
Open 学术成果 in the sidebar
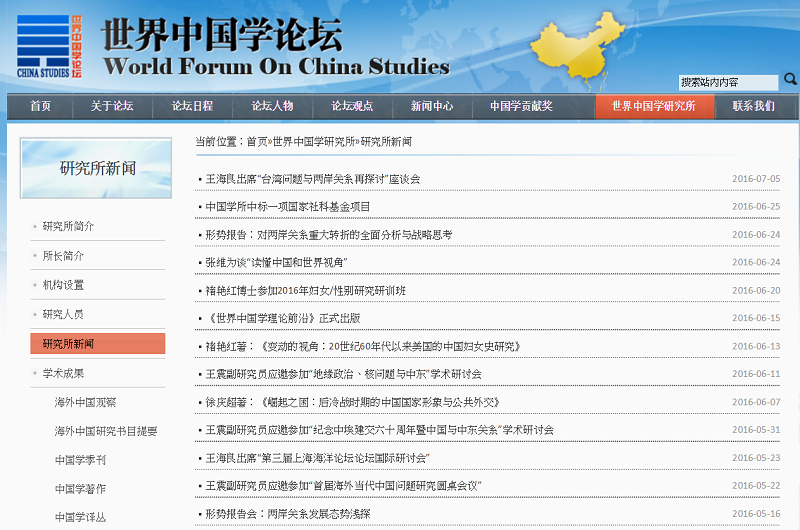63,373
